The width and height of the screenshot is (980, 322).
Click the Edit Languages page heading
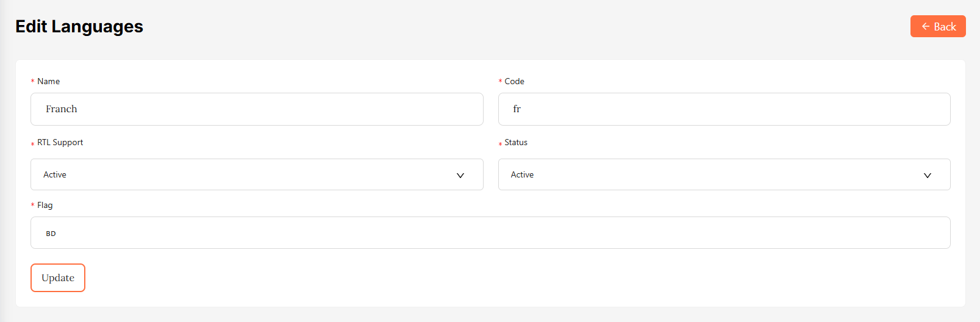(79, 26)
